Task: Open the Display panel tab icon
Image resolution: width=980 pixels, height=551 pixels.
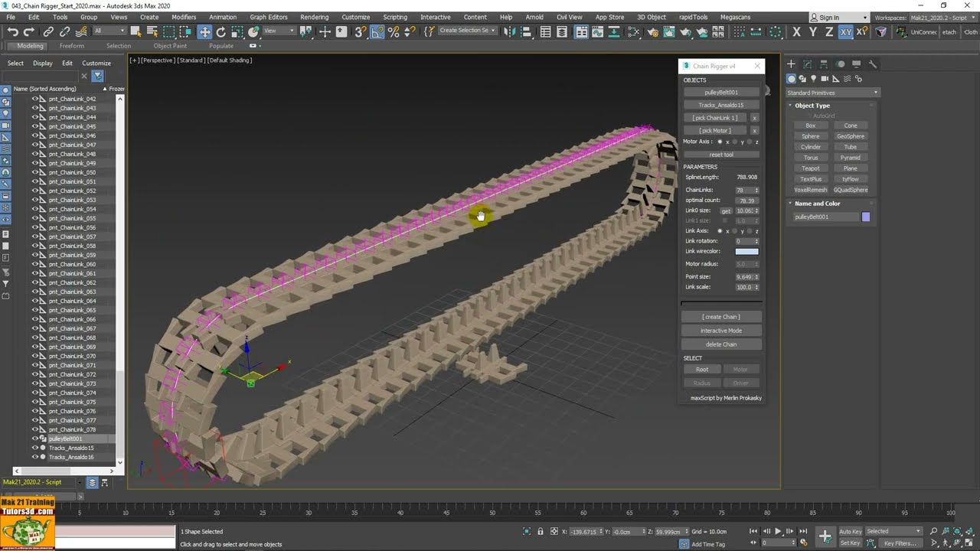Action: point(857,64)
